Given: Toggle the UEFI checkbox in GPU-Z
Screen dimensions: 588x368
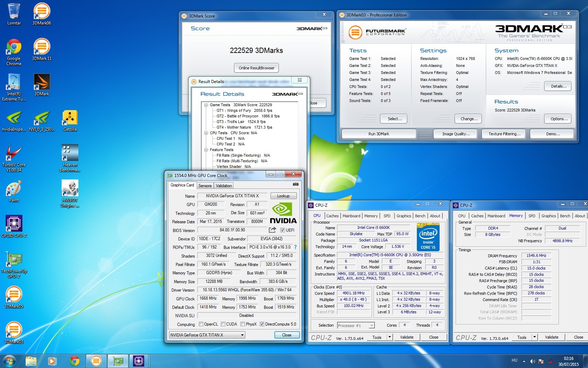Looking at the screenshot, I should tap(282, 230).
